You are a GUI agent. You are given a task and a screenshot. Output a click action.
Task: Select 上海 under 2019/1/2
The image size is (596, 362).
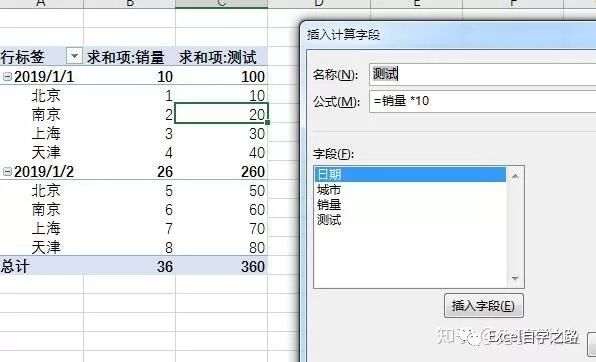tap(46, 229)
